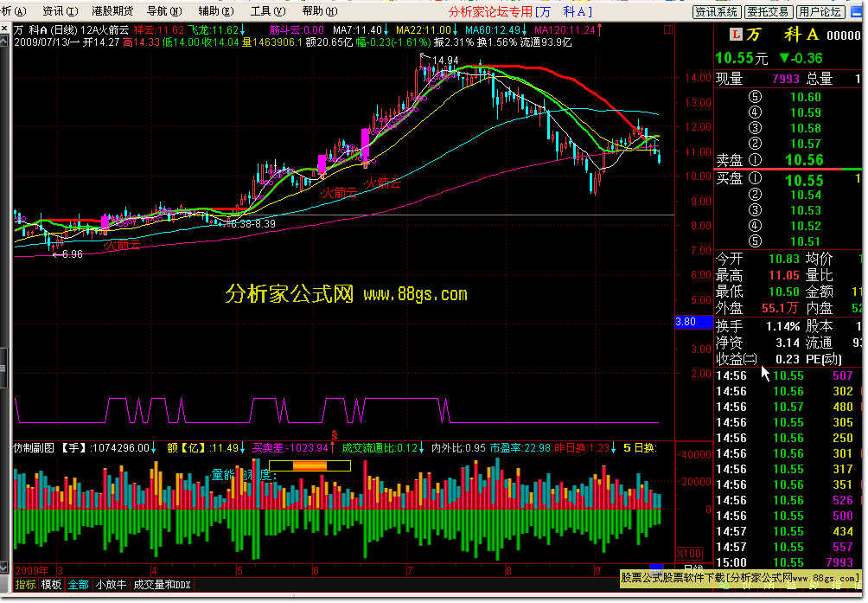Click the MA7:11.40 label
Screen dimensions: 868x603
tap(357, 30)
